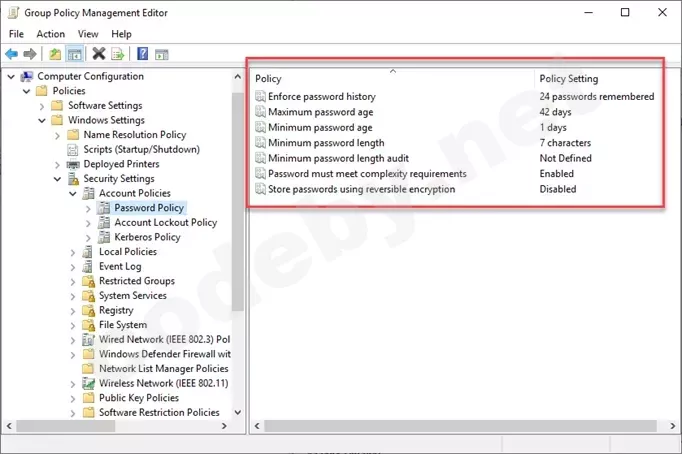The width and height of the screenshot is (682, 454).
Task: Collapse the Computer Configuration node
Action: (11, 77)
